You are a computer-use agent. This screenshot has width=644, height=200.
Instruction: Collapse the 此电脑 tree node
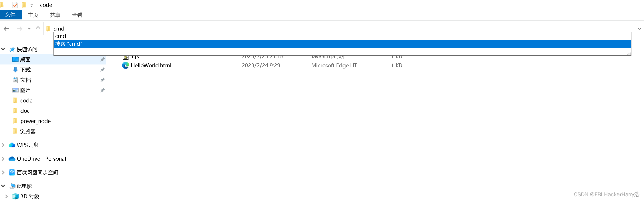pyautogui.click(x=3, y=186)
